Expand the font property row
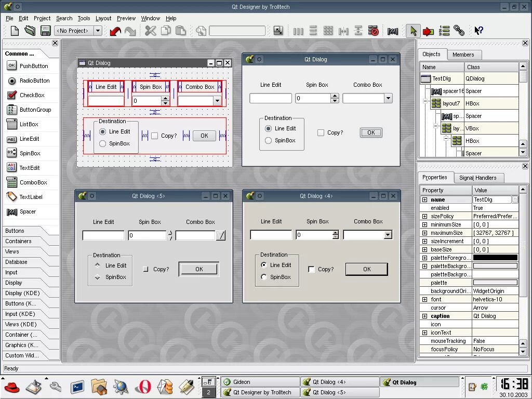This screenshot has height=399, width=532. coord(424,300)
